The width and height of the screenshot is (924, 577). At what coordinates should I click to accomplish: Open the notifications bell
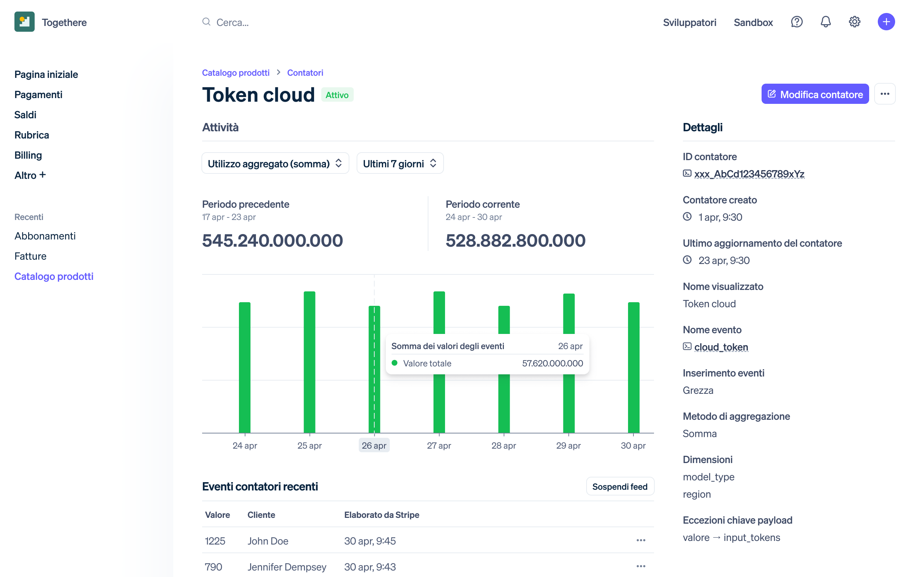[825, 22]
